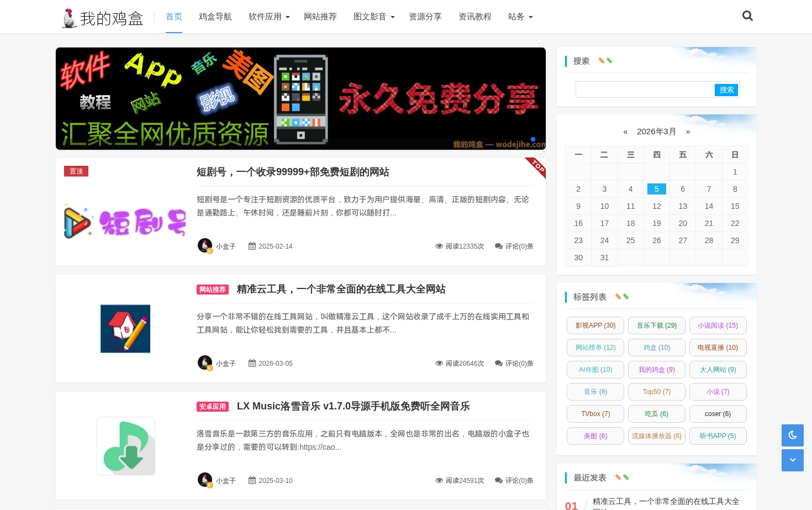Click eye icon next to 阅读12335次

point(439,246)
